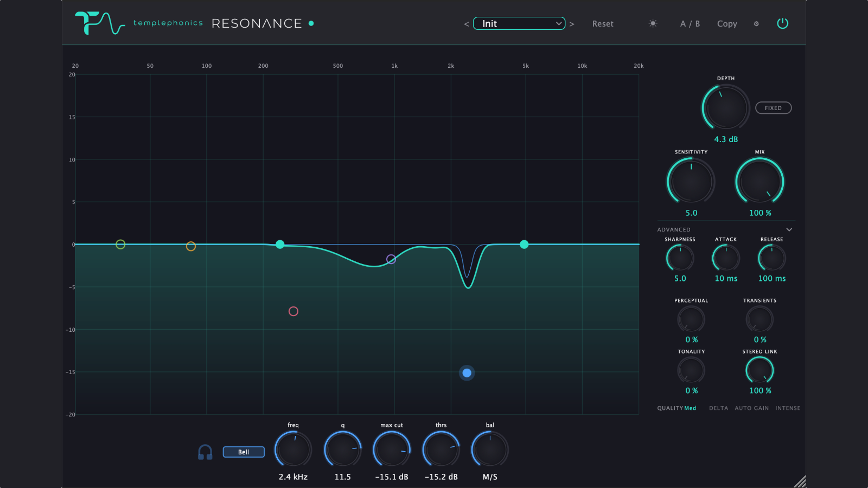The image size is (868, 488).
Task: Click the 10 ms attack value
Action: pos(726,279)
